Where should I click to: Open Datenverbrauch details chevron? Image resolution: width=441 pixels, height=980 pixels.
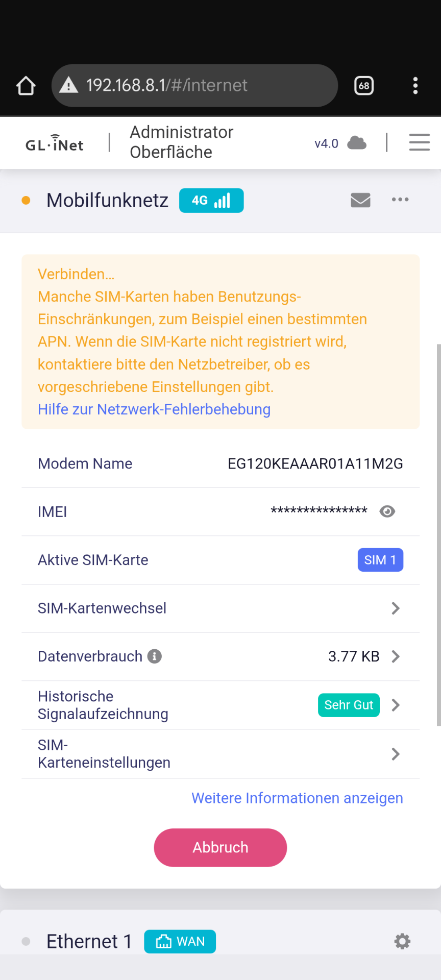coord(395,656)
